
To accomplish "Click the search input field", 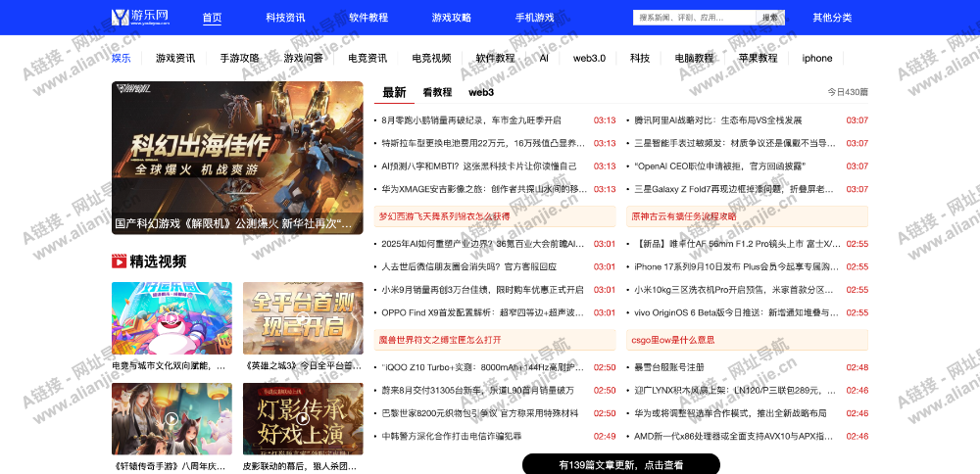I will 695,18.
